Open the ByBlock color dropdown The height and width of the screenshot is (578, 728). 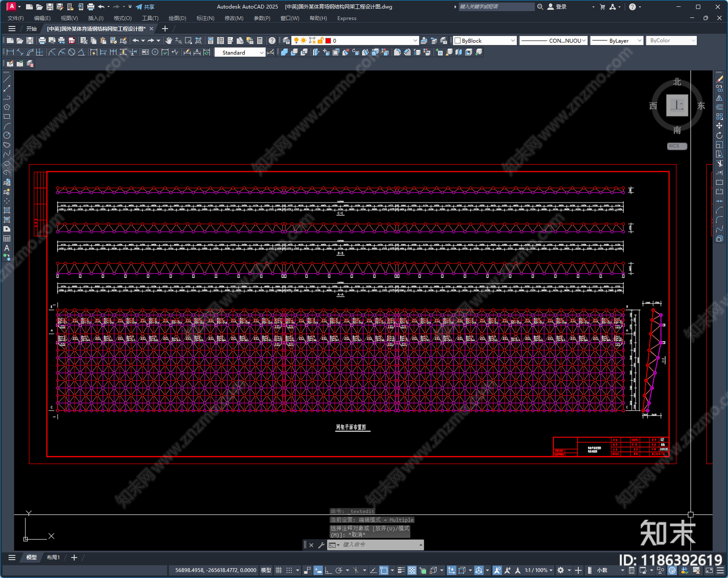[x=485, y=41]
